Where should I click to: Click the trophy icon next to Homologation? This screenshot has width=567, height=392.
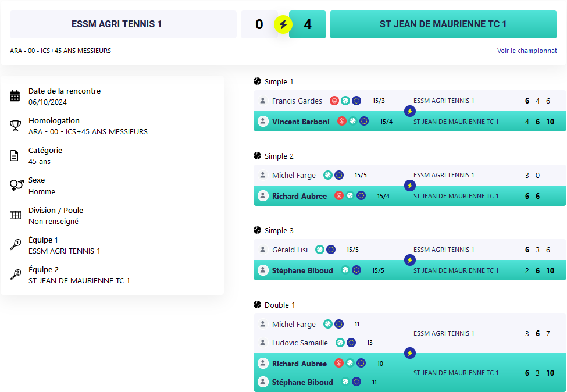pyautogui.click(x=15, y=126)
